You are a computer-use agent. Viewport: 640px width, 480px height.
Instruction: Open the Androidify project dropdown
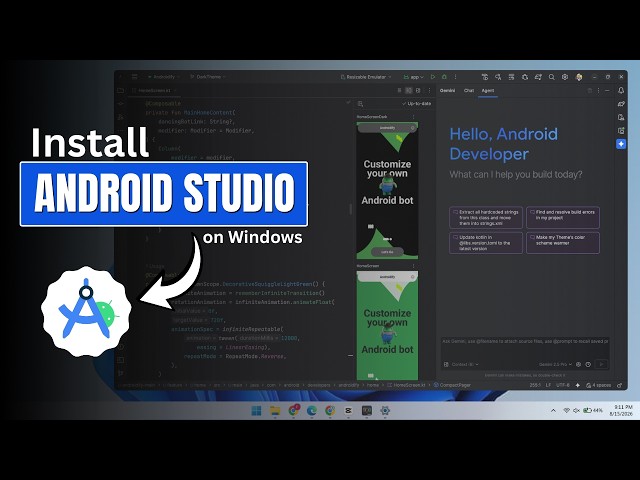tap(163, 77)
